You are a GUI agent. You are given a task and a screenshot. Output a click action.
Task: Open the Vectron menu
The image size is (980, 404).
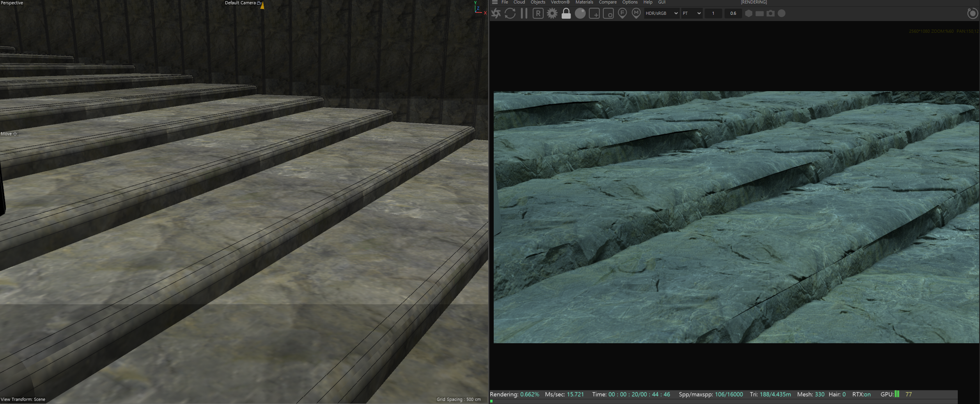[560, 2]
